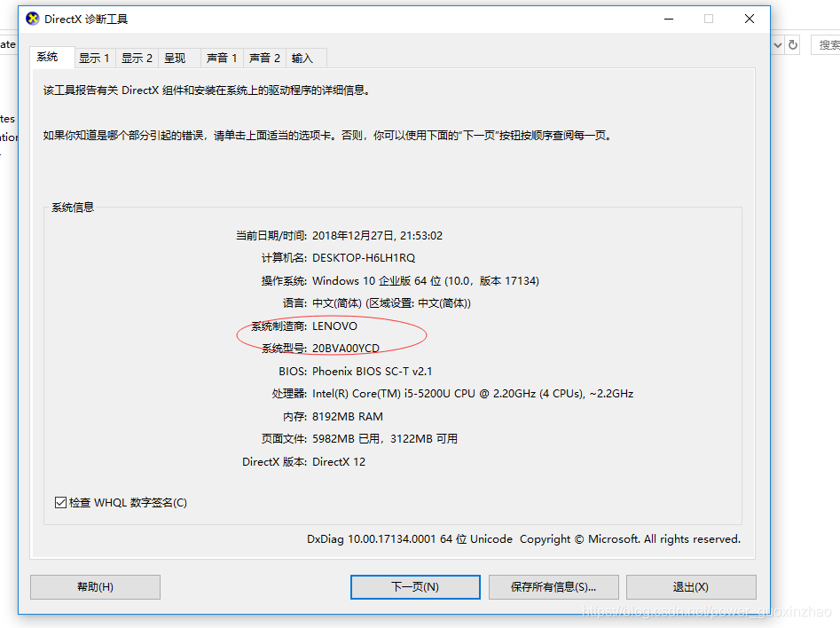Screen dimensions: 840x628
Task: Click the 下一页(N) button
Action: pyautogui.click(x=415, y=586)
